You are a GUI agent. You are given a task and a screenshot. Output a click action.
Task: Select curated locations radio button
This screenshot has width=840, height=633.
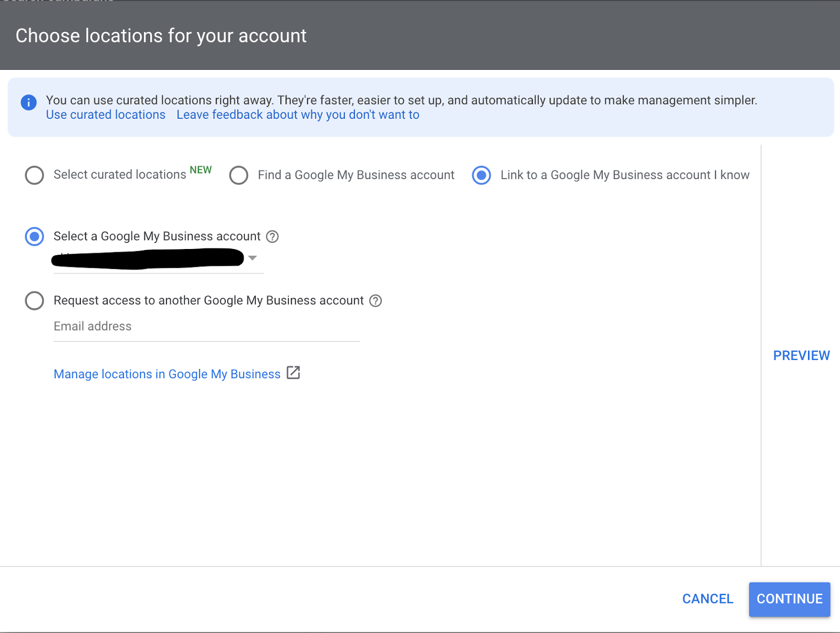35,175
